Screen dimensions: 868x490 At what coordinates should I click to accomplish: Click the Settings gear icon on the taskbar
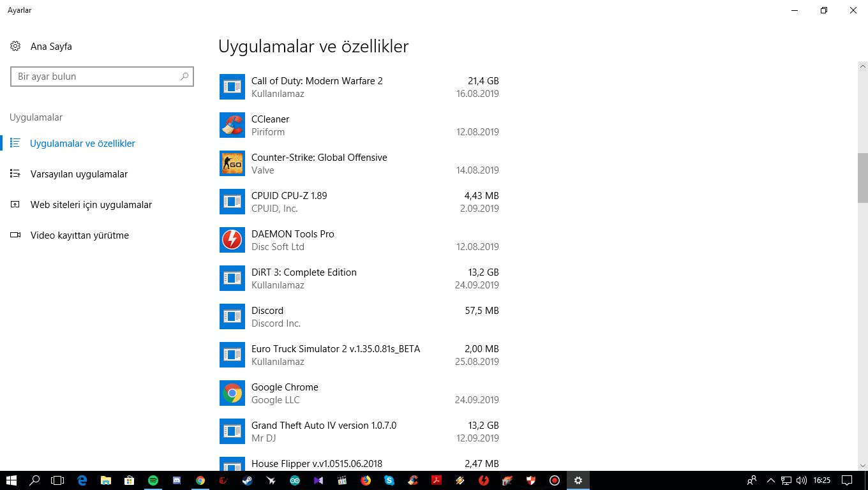point(578,480)
